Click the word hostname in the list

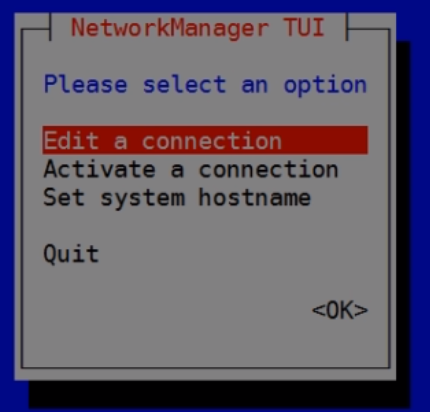click(x=255, y=197)
